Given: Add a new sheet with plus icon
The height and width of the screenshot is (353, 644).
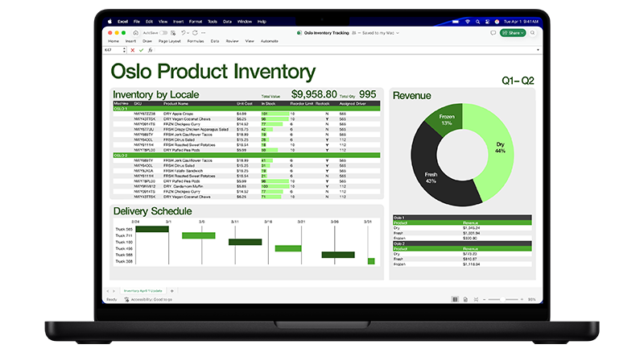Looking at the screenshot, I should [x=171, y=290].
